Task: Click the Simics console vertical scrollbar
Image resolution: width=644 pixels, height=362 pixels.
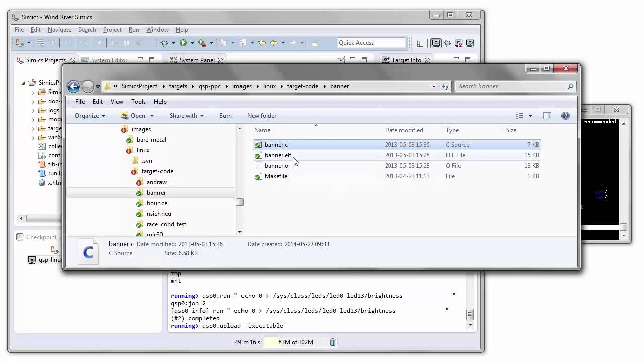Action: [x=470, y=315]
